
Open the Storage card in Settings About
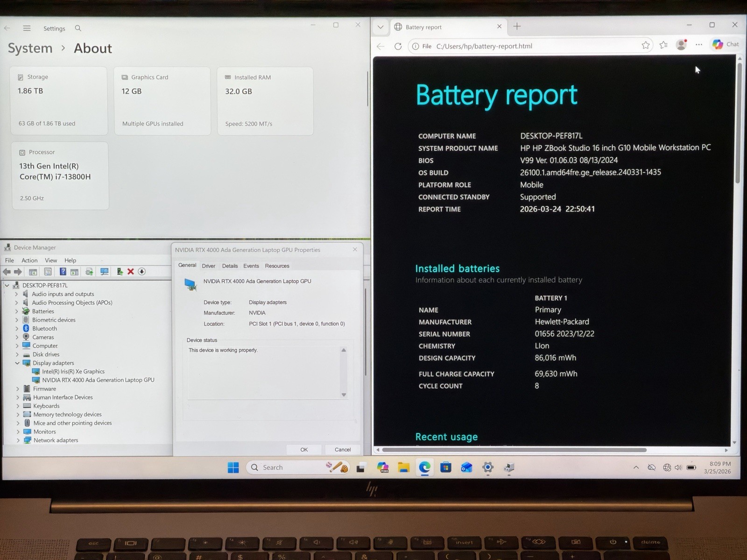pos(58,101)
